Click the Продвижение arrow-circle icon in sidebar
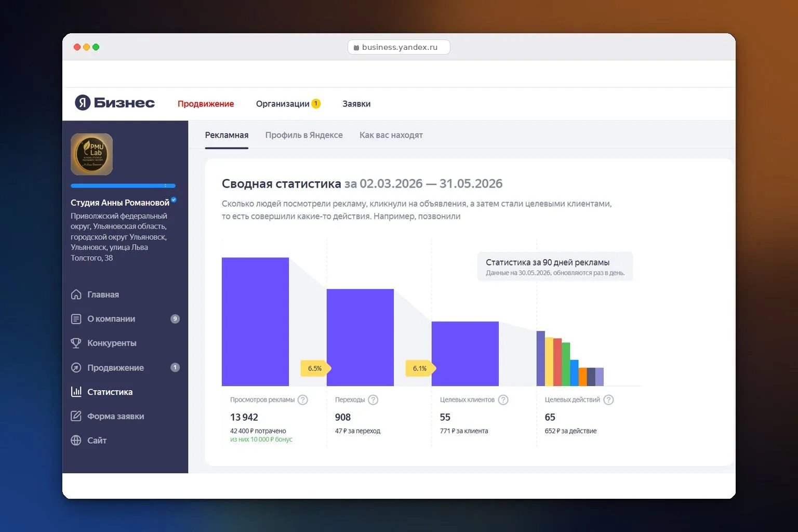Image resolution: width=798 pixels, height=532 pixels. (x=76, y=368)
